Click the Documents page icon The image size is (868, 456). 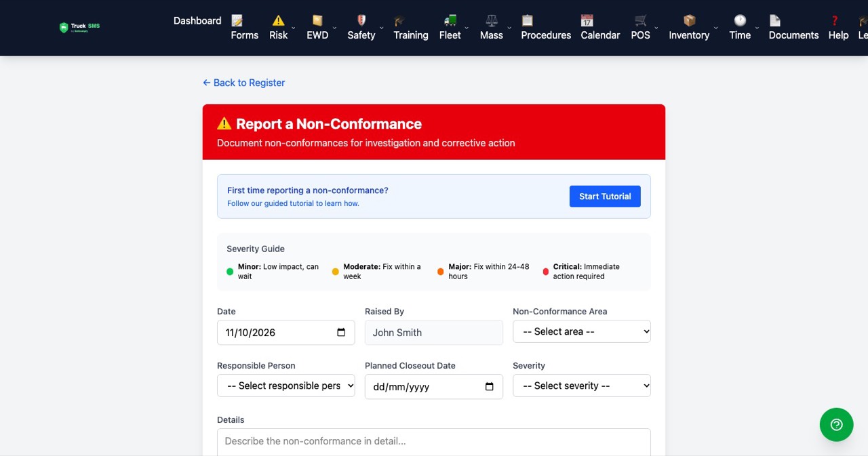point(774,21)
